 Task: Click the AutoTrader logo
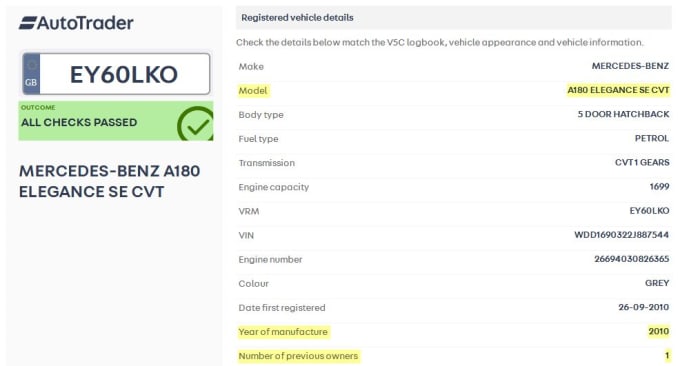[x=76, y=23]
